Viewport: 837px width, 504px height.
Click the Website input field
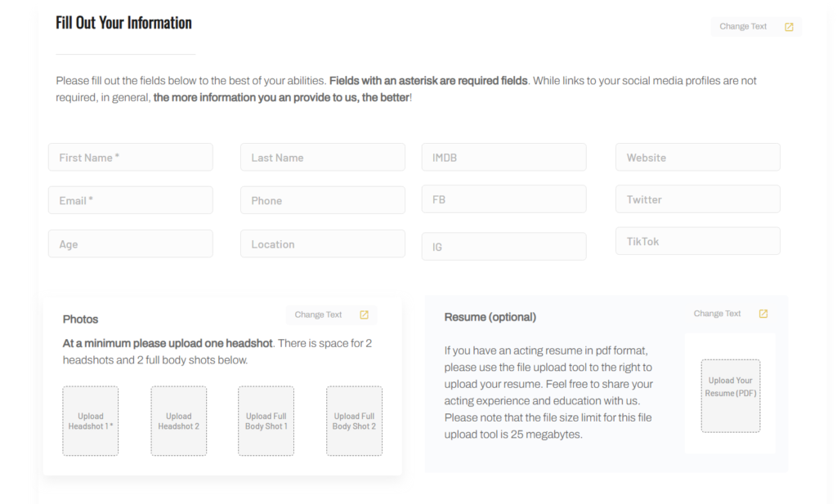pyautogui.click(x=697, y=158)
